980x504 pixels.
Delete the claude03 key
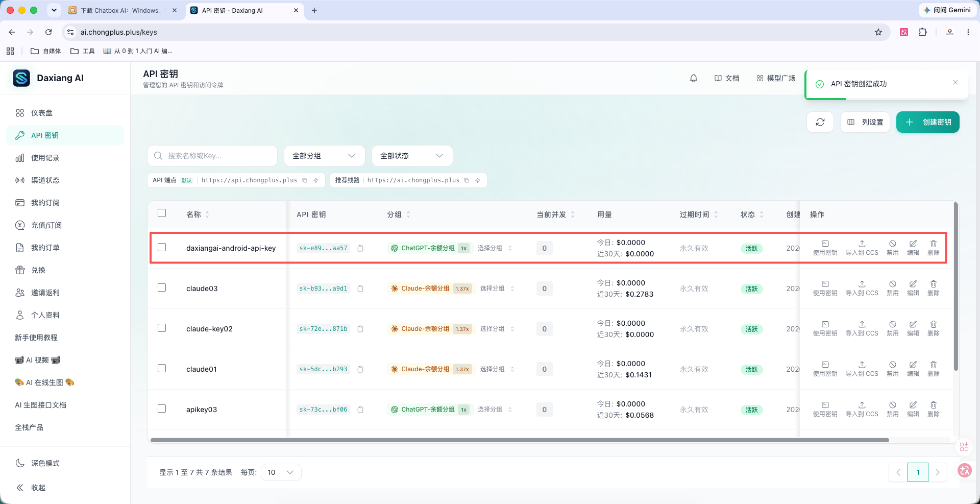click(933, 288)
